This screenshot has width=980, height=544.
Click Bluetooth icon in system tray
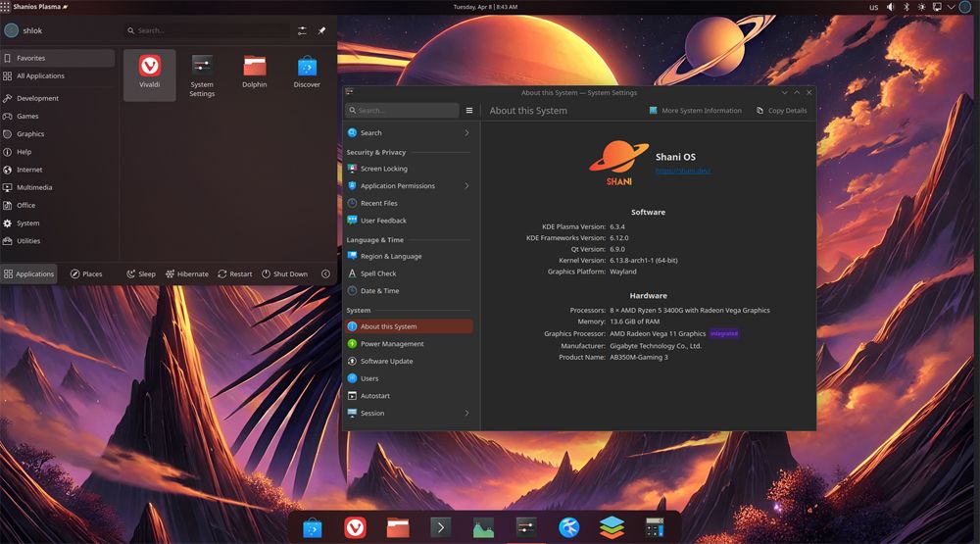click(x=906, y=7)
